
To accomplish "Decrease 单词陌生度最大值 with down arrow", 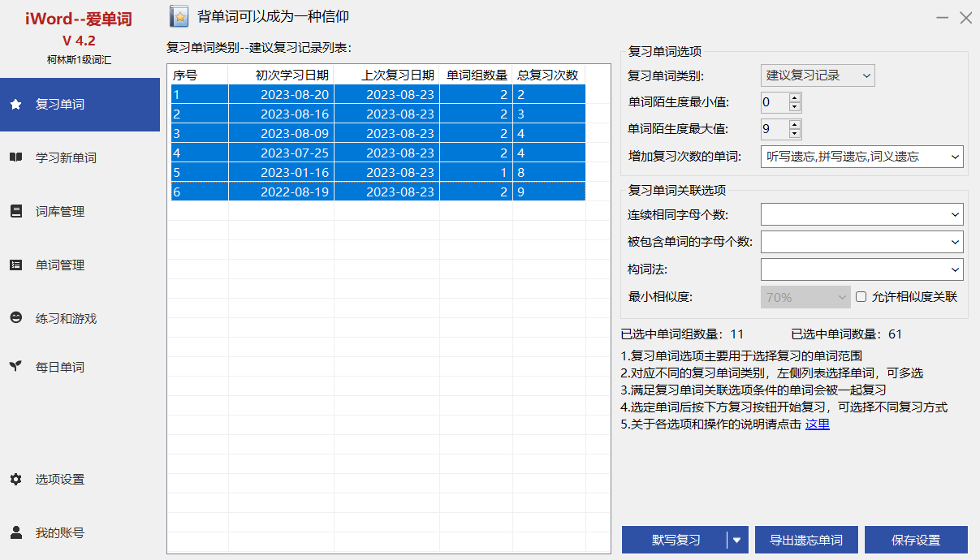I will point(794,134).
